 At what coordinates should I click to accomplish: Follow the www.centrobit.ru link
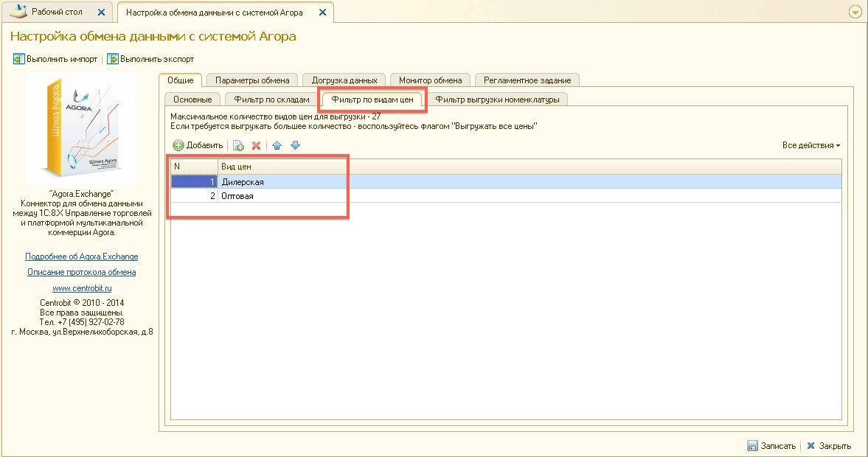tap(81, 288)
